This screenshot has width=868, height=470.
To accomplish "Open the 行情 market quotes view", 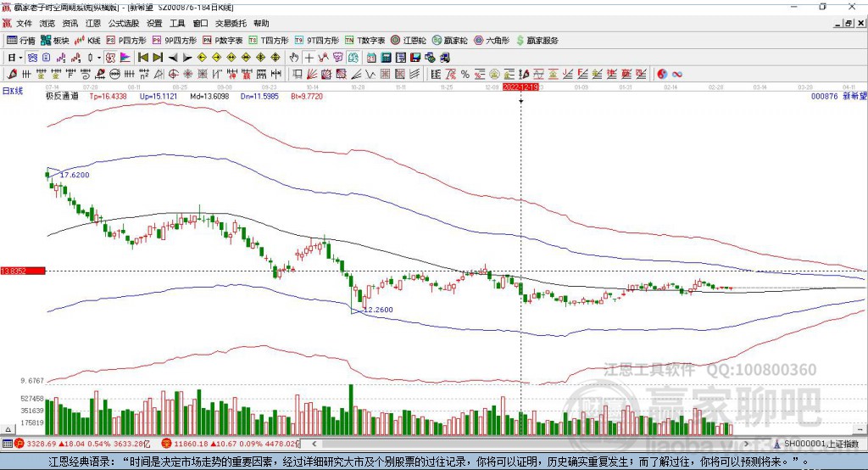I will click(x=20, y=40).
